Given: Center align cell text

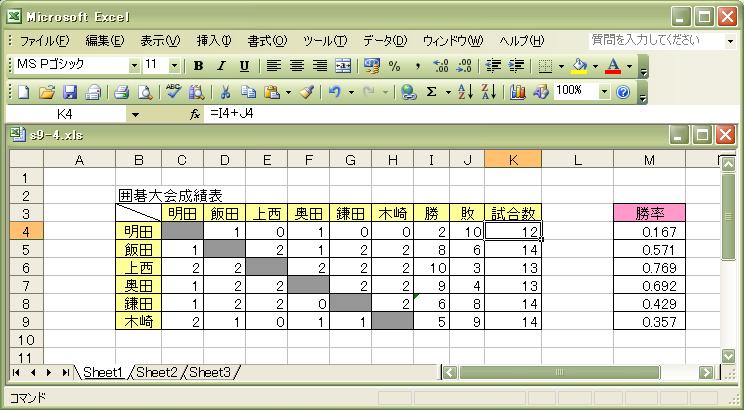Looking at the screenshot, I should point(297,66).
